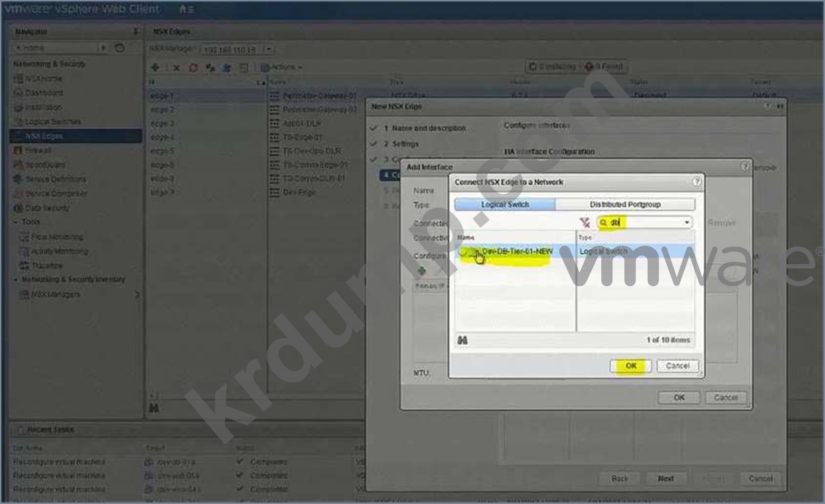Select the Dev-DB-Tier-01-NEW radio button
Viewport: 825px width, 504px height.
pos(463,252)
